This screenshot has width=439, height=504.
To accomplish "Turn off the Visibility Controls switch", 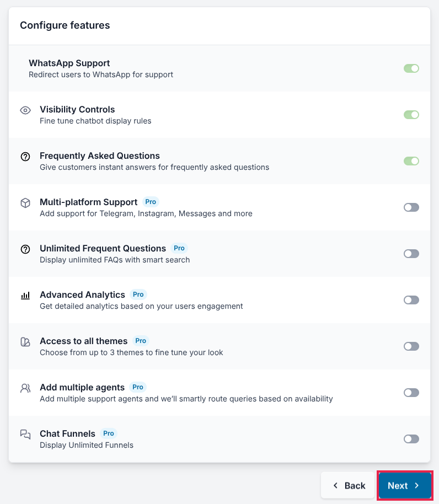I will coord(411,115).
